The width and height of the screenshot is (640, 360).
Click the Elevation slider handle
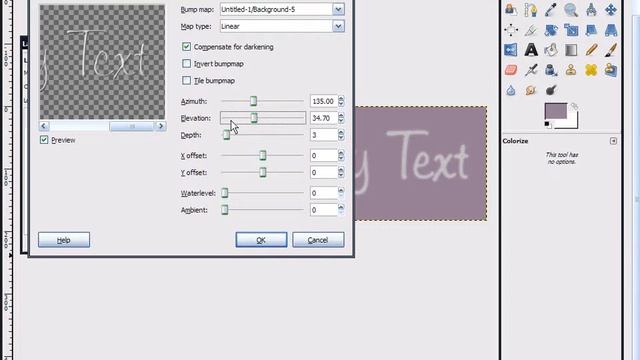[x=254, y=118]
